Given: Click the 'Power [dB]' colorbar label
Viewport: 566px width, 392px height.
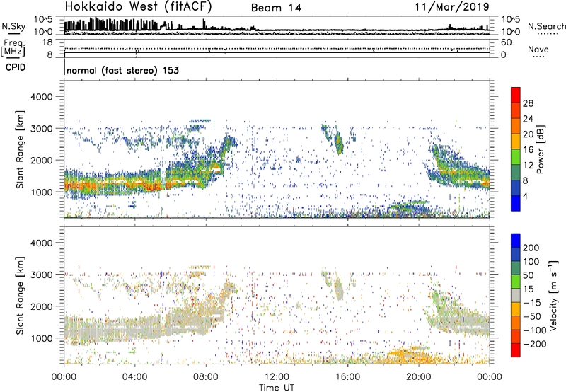Looking at the screenshot, I should [541, 149].
